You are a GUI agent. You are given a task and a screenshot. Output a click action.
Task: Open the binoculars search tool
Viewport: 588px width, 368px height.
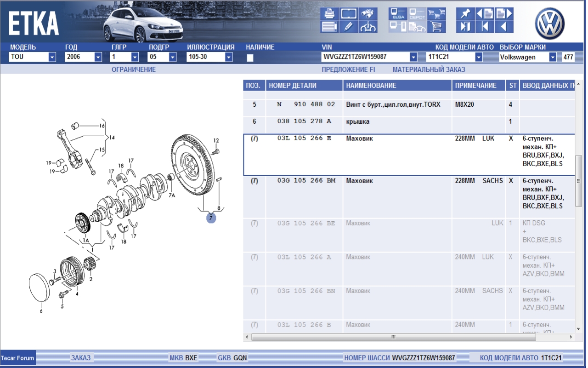pyautogui.click(x=368, y=13)
